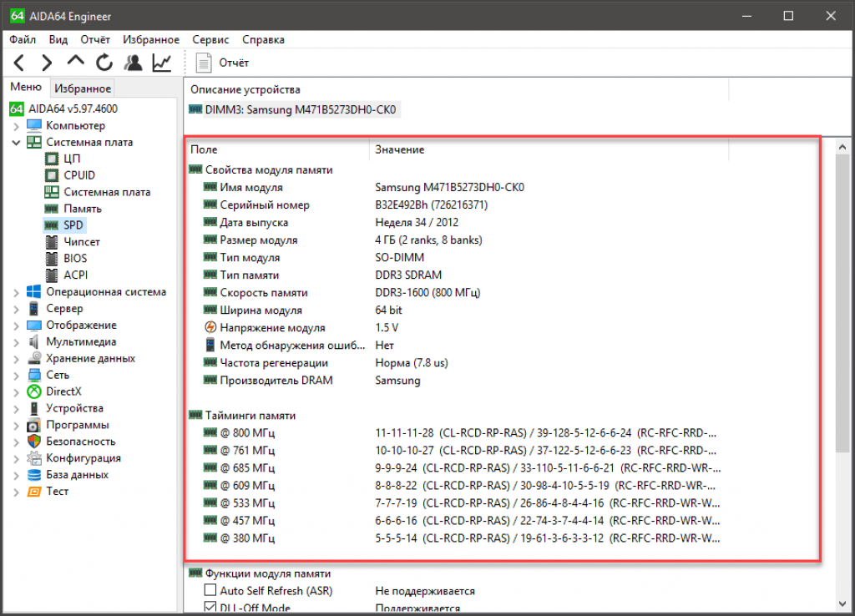
Task: Click the scrollbar down arrow in details pane
Action: tap(842, 604)
